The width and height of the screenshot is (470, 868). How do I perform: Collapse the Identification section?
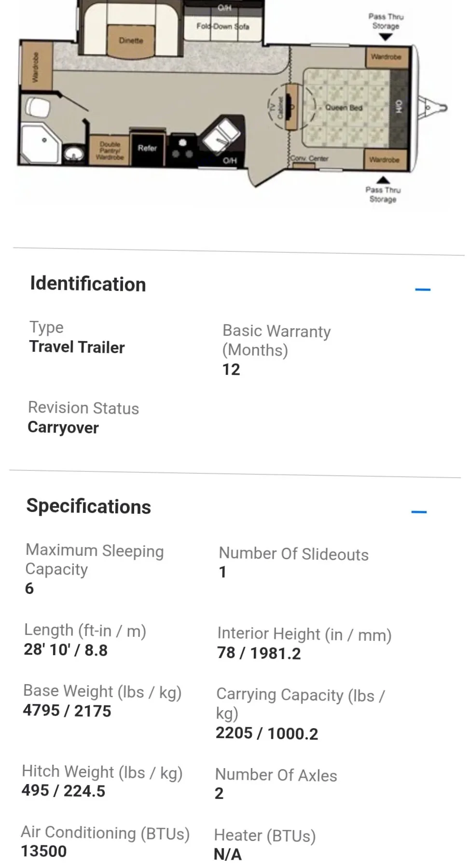(x=422, y=289)
